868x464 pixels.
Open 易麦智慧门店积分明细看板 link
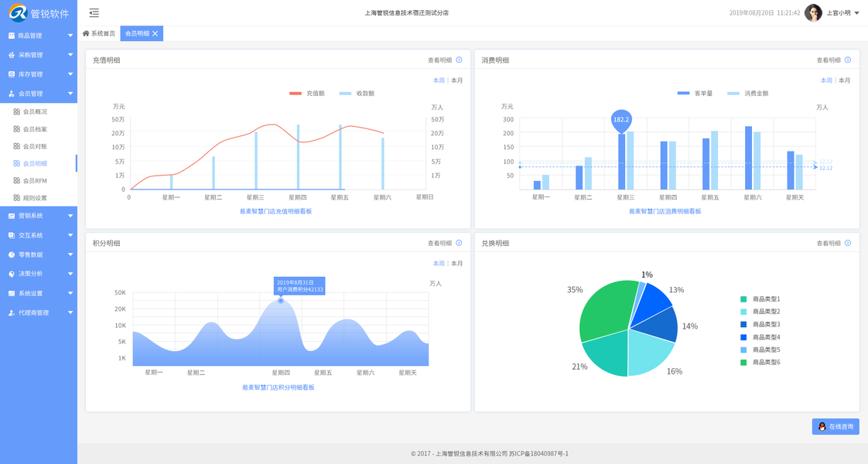tap(279, 387)
